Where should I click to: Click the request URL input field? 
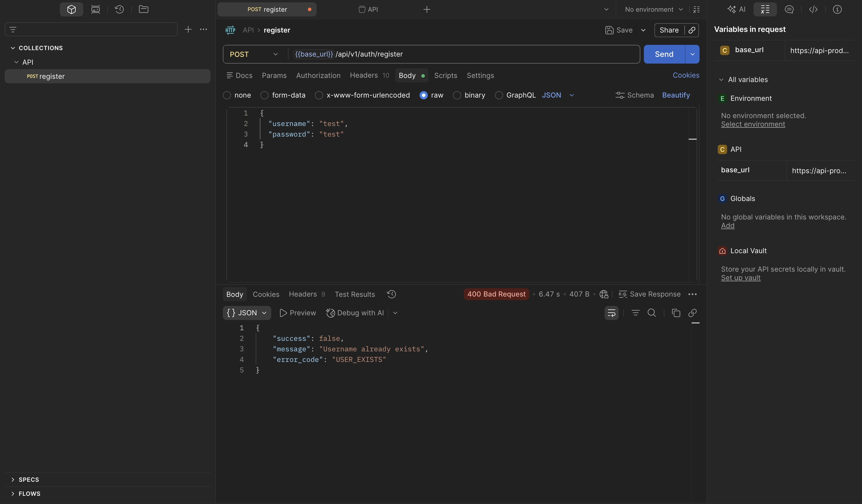pyautogui.click(x=463, y=54)
